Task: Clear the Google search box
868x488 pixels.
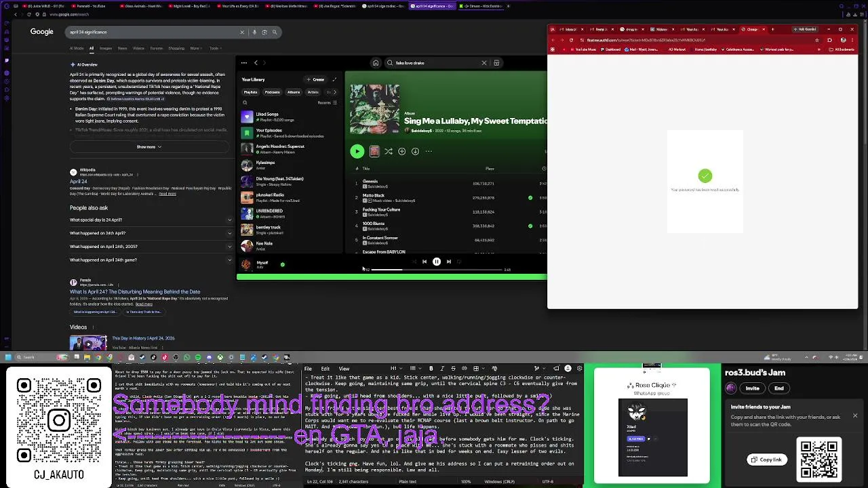Action: pyautogui.click(x=241, y=32)
